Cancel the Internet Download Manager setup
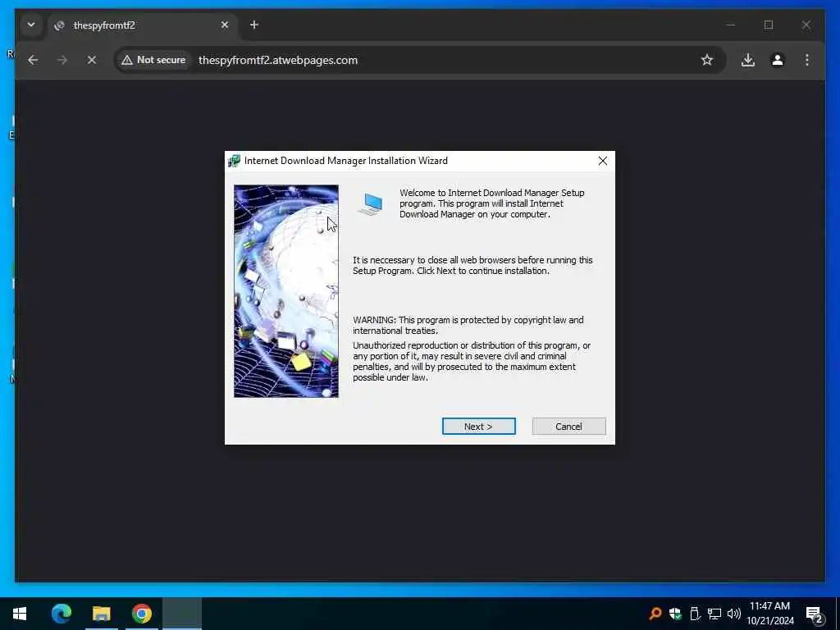This screenshot has height=630, width=840. [x=569, y=427]
